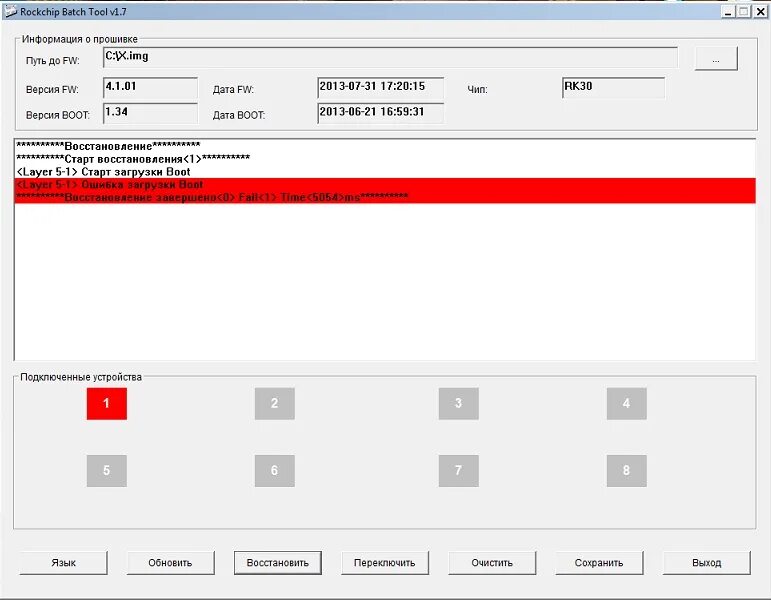The image size is (771, 600).
Task: Select device slot 7
Action: click(x=458, y=471)
